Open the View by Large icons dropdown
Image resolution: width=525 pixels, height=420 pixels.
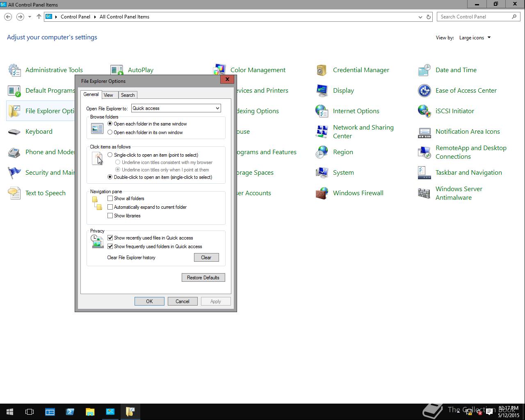pos(475,38)
